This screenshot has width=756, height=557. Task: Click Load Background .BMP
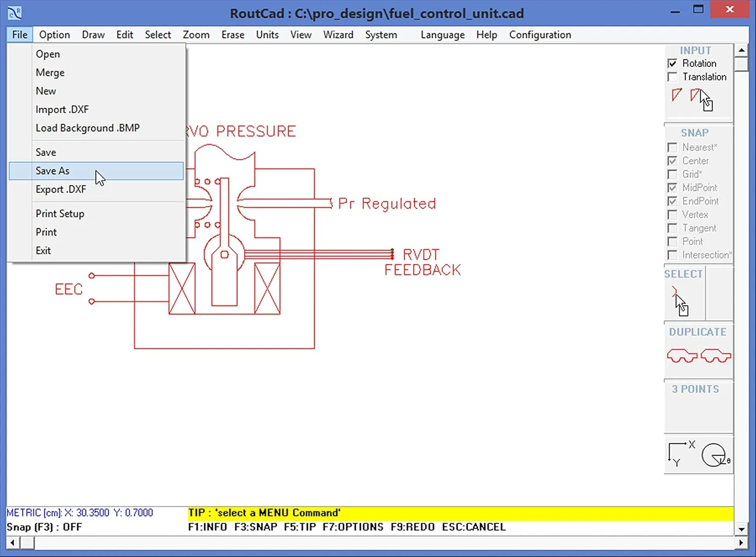pyautogui.click(x=87, y=128)
